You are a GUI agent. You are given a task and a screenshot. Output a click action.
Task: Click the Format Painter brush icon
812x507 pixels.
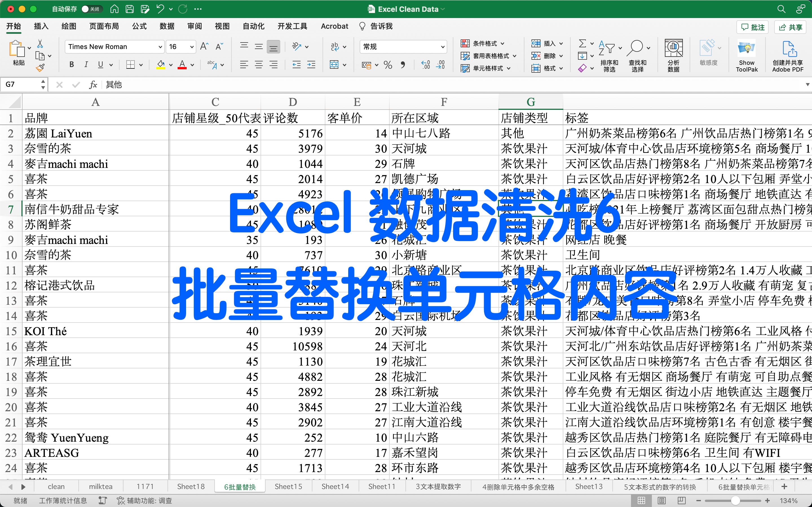coord(40,68)
